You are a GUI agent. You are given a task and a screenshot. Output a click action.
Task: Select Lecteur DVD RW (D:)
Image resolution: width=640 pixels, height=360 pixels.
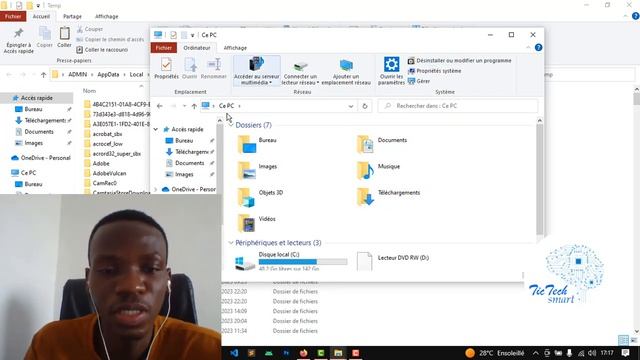(393, 261)
